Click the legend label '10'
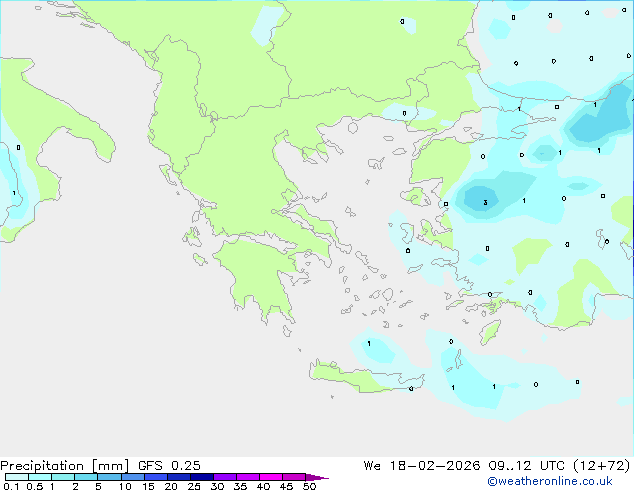634x490 pixels. pos(125,486)
